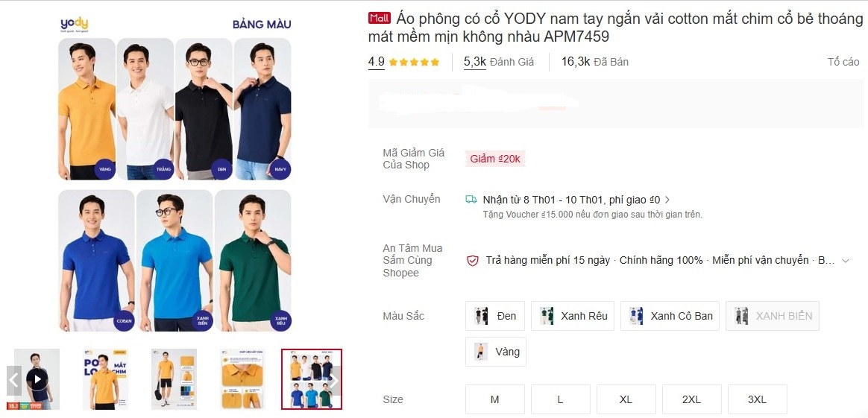The image size is (868, 418).
Task: Play the product video thumbnail
Action: (37, 379)
